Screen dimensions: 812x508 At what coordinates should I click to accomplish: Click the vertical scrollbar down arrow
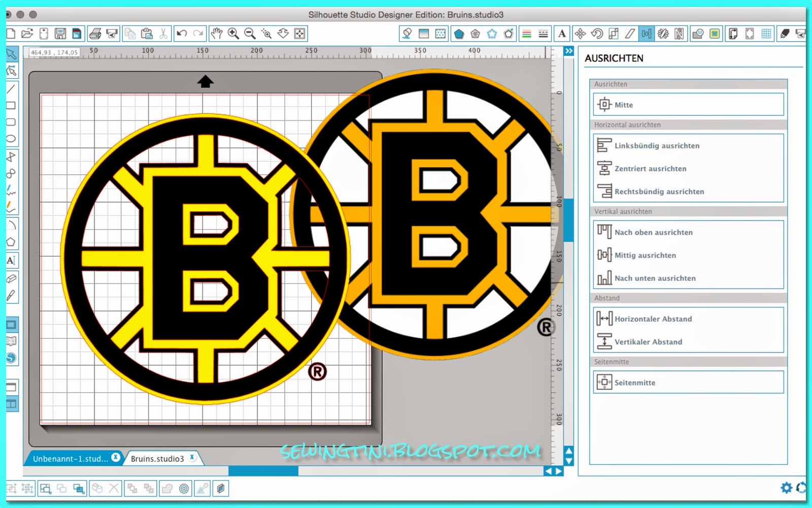click(569, 461)
